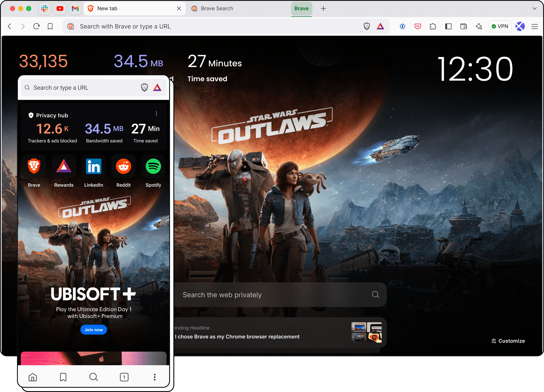Open Leo AI assistant

tap(479, 26)
